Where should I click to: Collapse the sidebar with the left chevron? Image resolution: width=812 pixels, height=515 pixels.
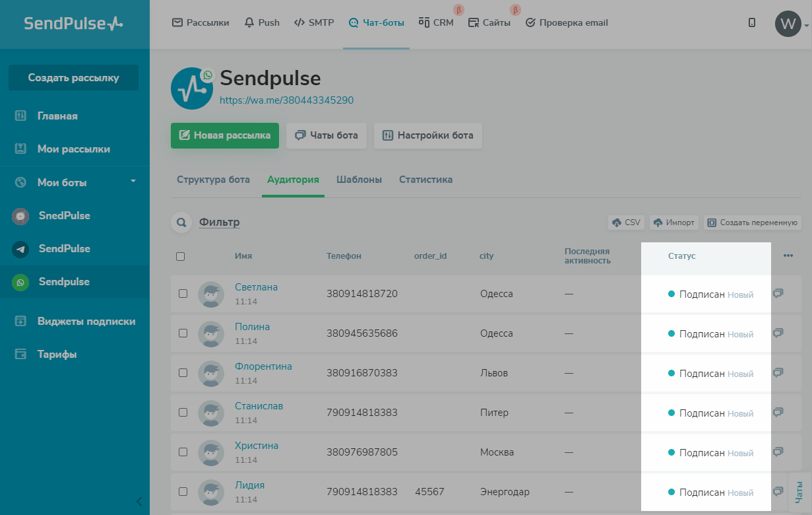(139, 501)
